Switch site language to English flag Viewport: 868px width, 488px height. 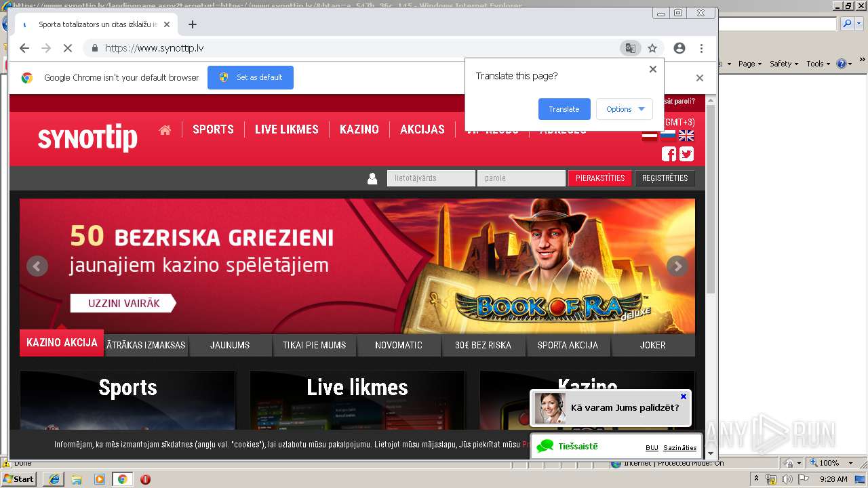pyautogui.click(x=686, y=136)
